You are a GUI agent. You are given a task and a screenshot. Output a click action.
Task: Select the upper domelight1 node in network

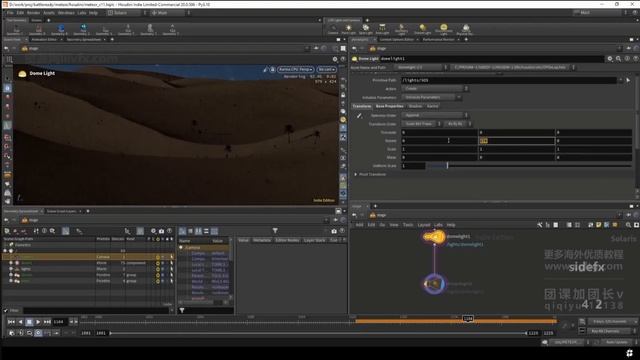coord(434,237)
